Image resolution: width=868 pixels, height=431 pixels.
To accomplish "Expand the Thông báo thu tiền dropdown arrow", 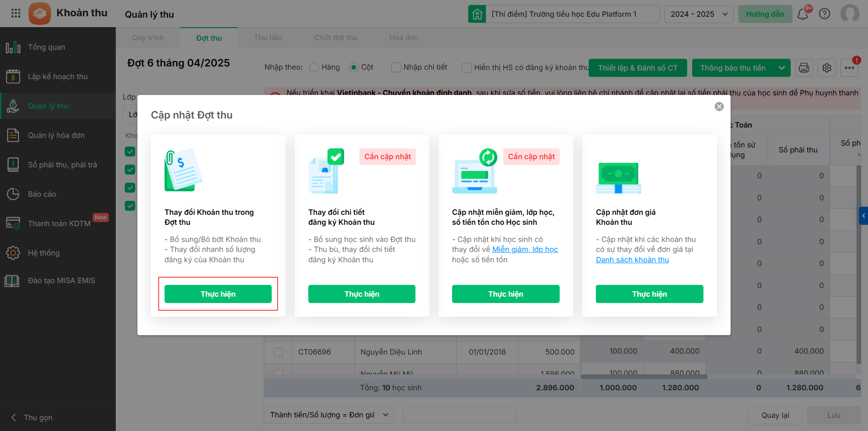I will point(782,68).
